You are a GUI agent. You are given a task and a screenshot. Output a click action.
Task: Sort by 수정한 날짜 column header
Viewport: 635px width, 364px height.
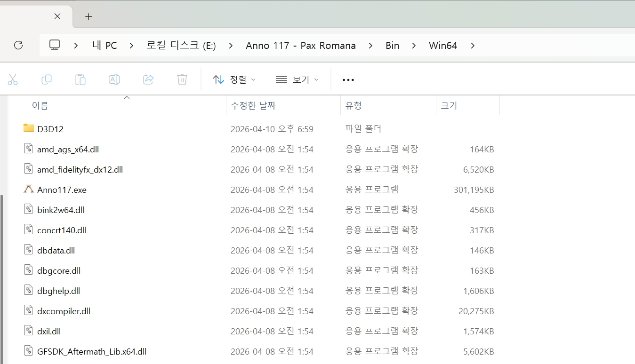(x=253, y=106)
